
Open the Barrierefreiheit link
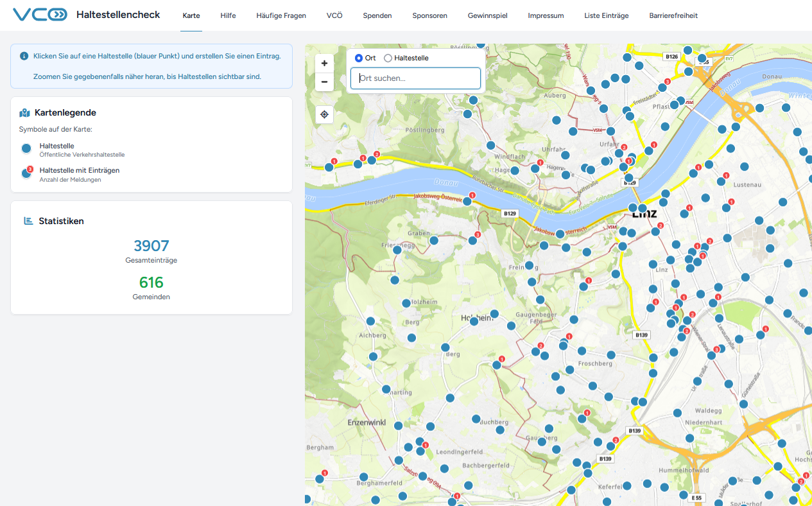click(x=673, y=15)
